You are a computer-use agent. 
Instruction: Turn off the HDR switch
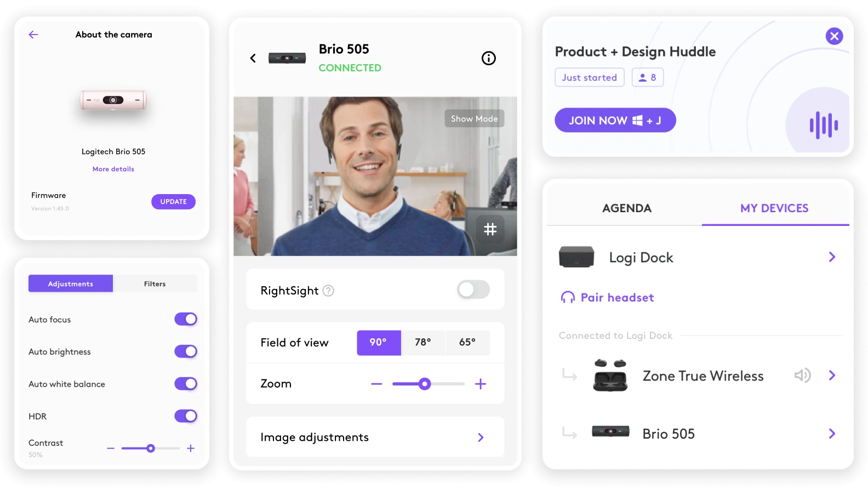pos(186,416)
